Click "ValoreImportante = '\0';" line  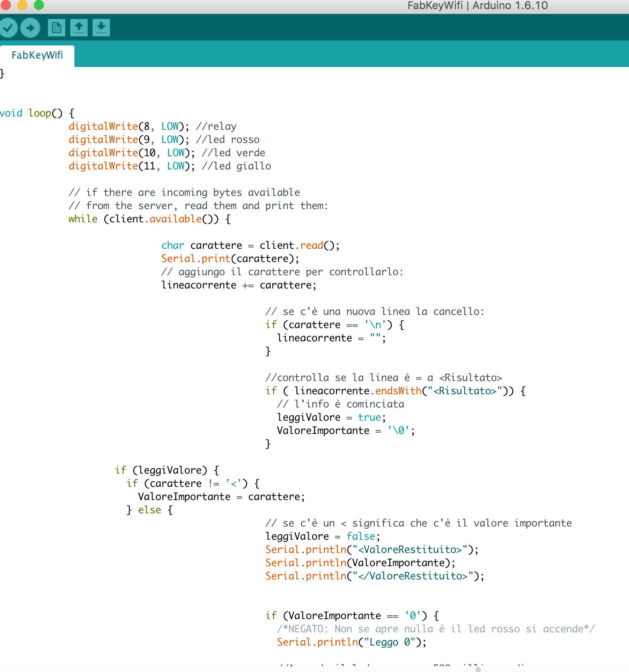[x=346, y=431]
